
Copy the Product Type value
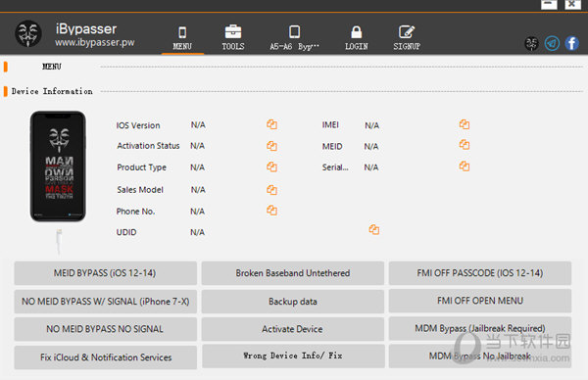(271, 166)
